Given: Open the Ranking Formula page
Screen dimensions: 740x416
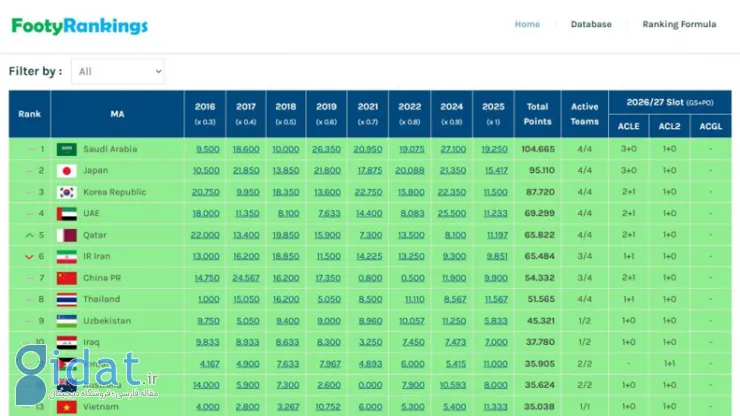Looking at the screenshot, I should point(679,24).
